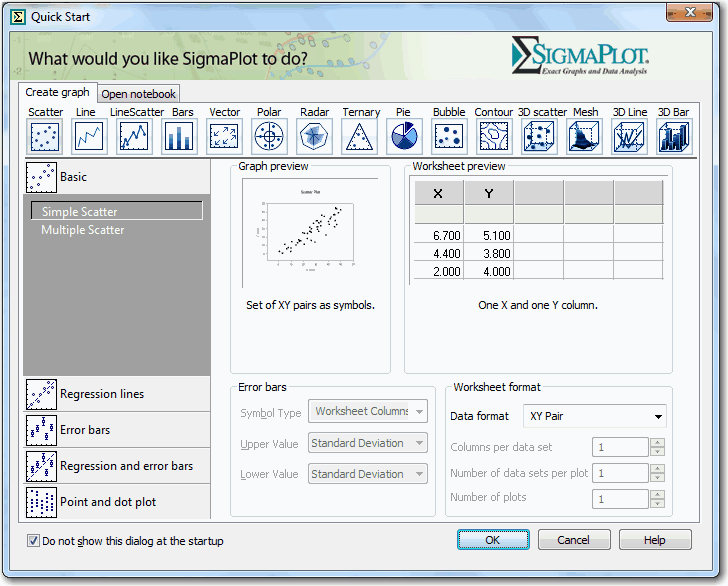Choose the LineScatter graph icon
Screen dimensions: 728x586
click(134, 137)
